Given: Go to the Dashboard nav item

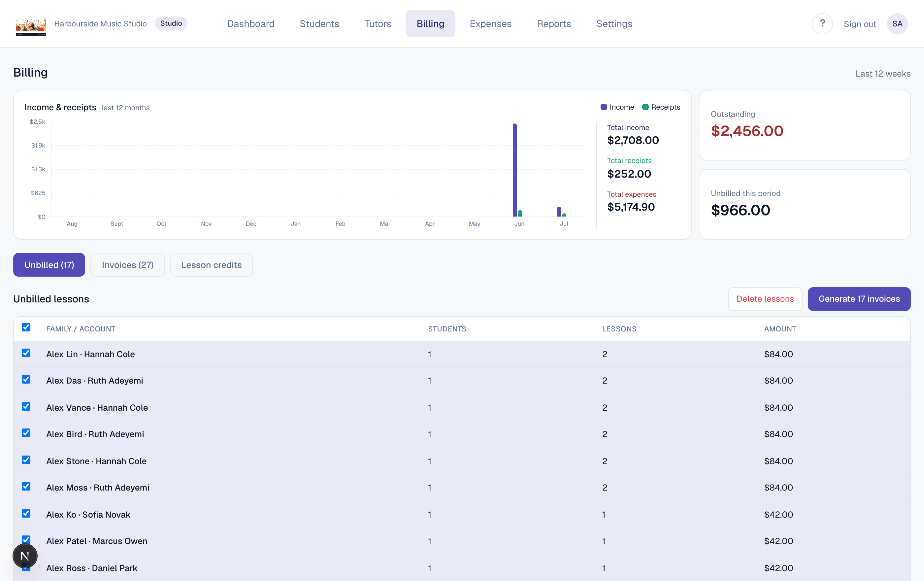Looking at the screenshot, I should 250,24.
